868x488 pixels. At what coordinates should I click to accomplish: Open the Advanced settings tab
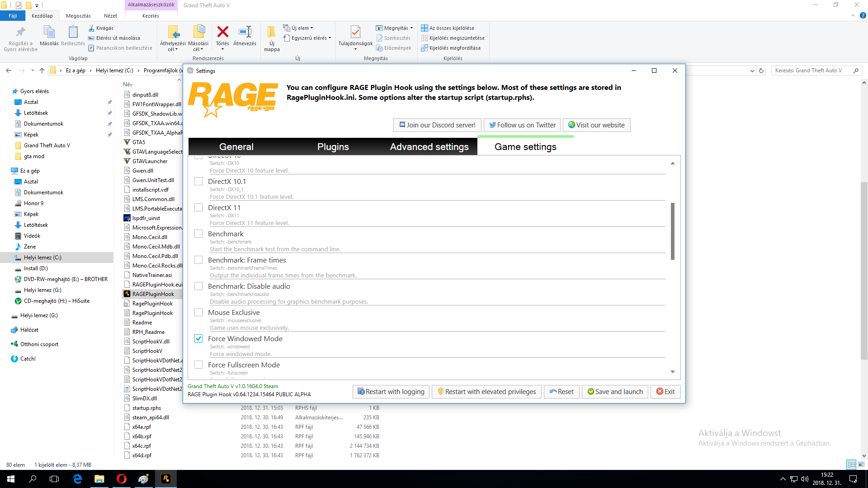[x=429, y=147]
